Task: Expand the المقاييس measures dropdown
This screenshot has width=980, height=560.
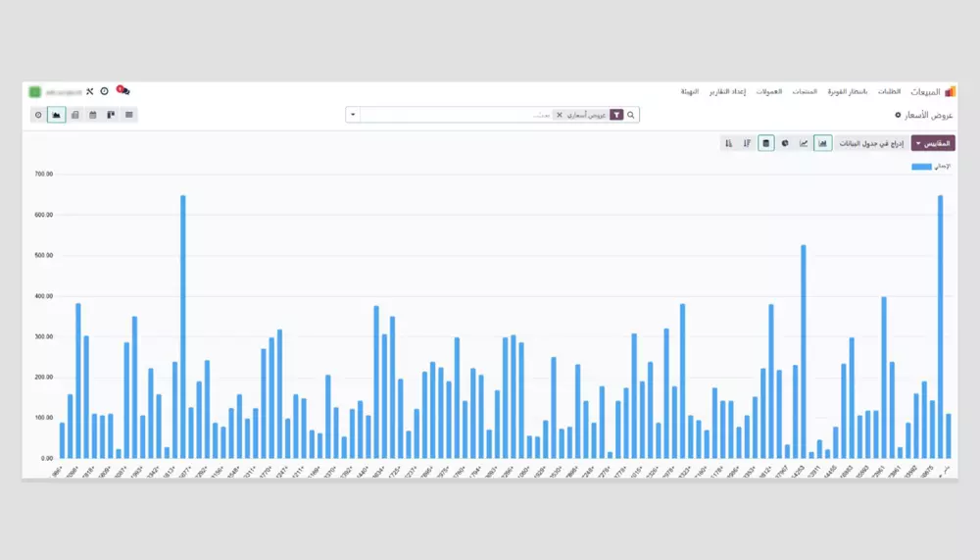Action: click(x=933, y=143)
